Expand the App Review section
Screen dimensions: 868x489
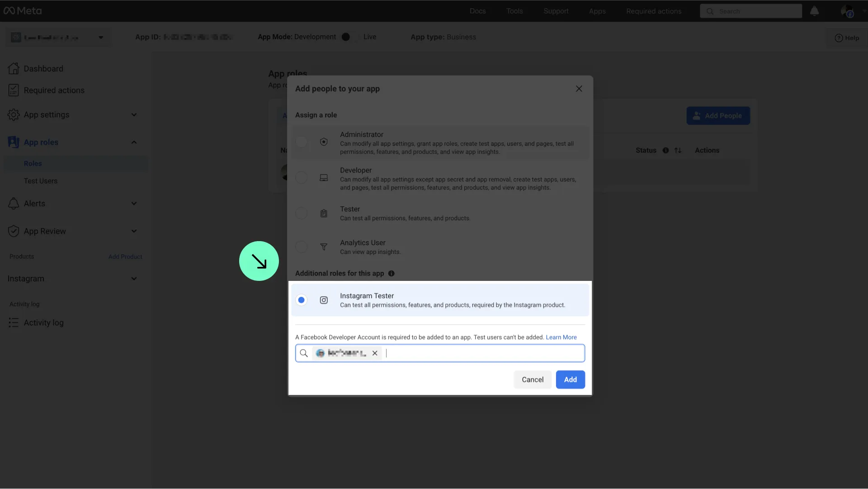(134, 231)
